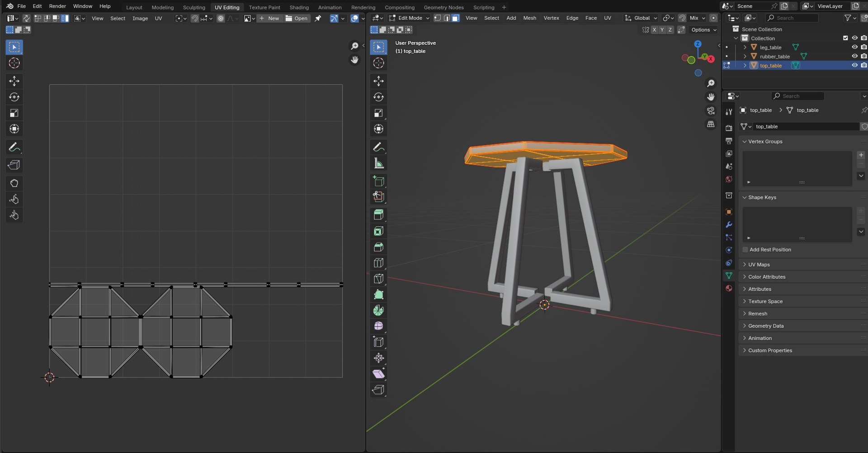Open the Material properties tab

(729, 288)
